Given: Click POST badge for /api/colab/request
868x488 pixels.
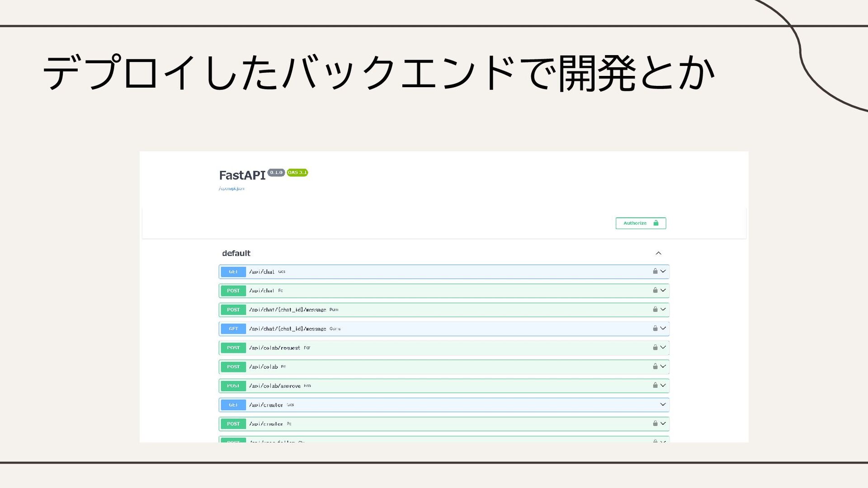Looking at the screenshot, I should click(233, 348).
